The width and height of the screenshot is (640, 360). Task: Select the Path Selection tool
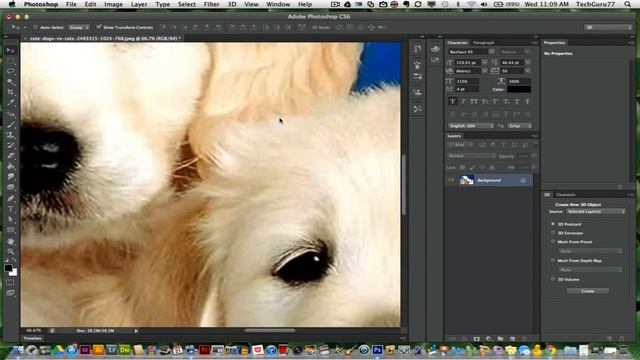tap(11, 219)
